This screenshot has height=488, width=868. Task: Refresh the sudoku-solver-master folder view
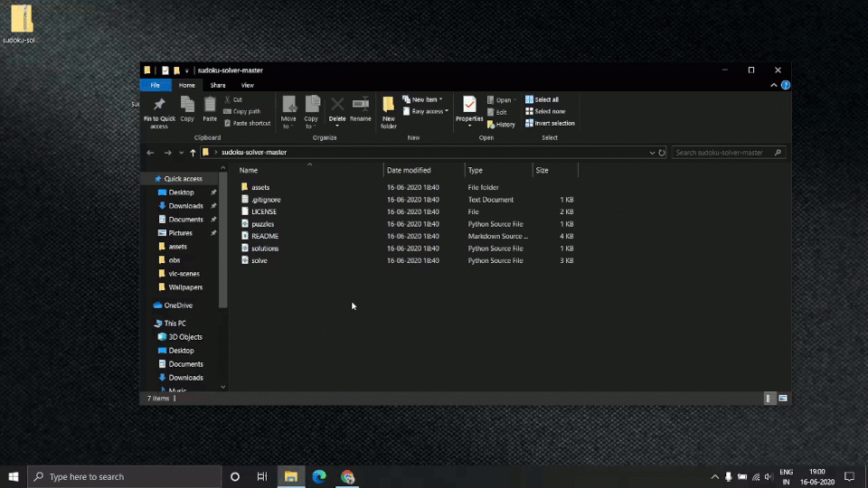(662, 153)
